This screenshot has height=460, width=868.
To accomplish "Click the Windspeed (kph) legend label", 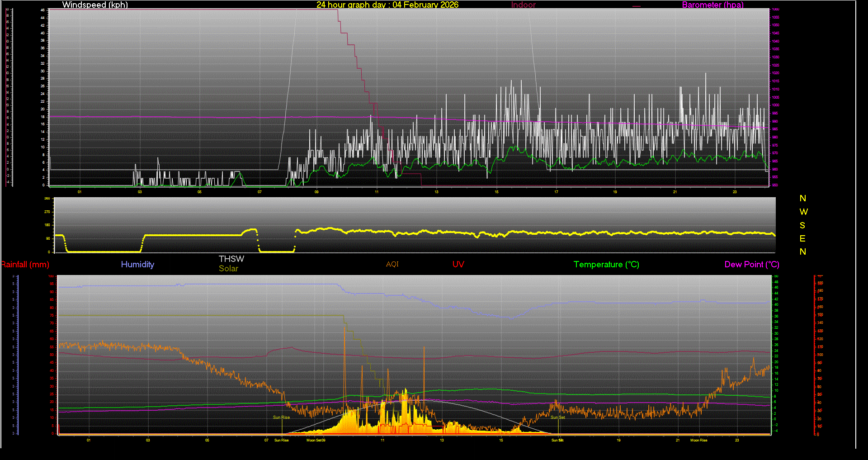I will (95, 5).
